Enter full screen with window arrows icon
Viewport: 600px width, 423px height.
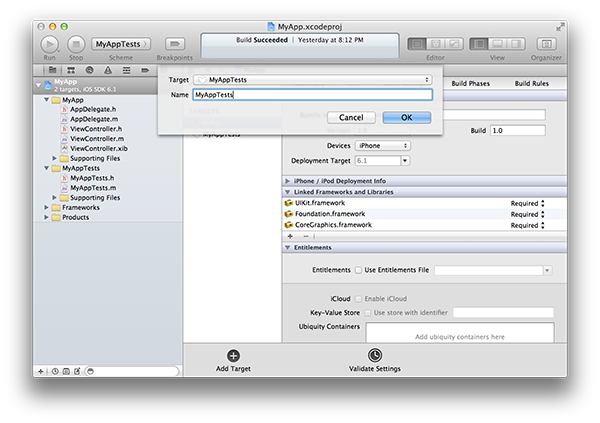560,27
